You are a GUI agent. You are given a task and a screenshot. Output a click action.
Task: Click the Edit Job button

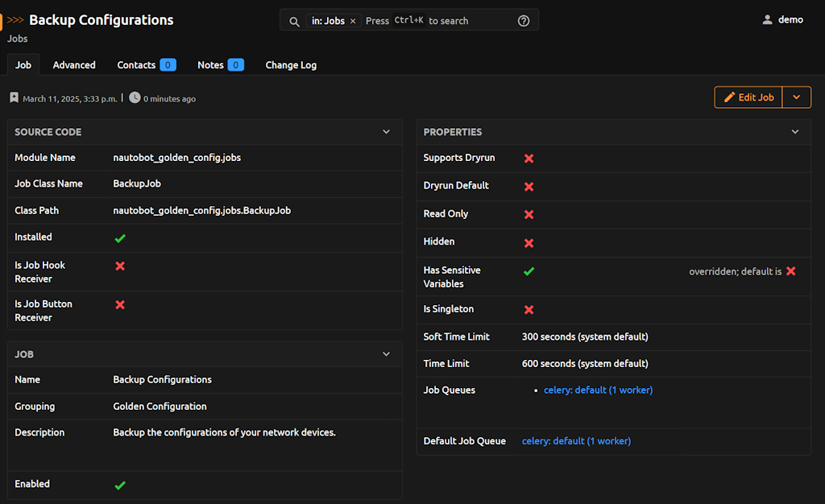pos(748,97)
